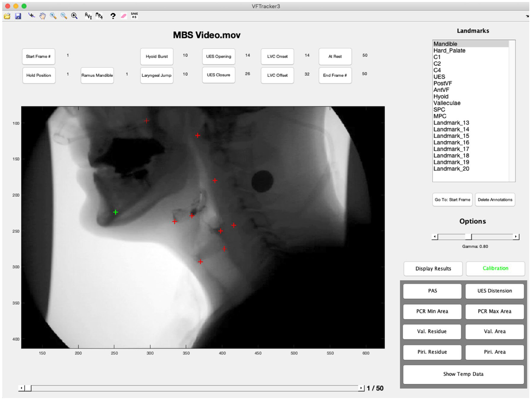
Task: Save with the floppy disk icon
Action: pos(18,16)
